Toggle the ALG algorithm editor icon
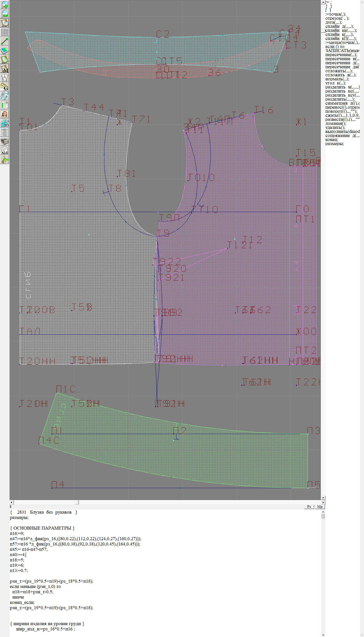Image resolution: width=364 pixels, height=637 pixels. pos(5,150)
